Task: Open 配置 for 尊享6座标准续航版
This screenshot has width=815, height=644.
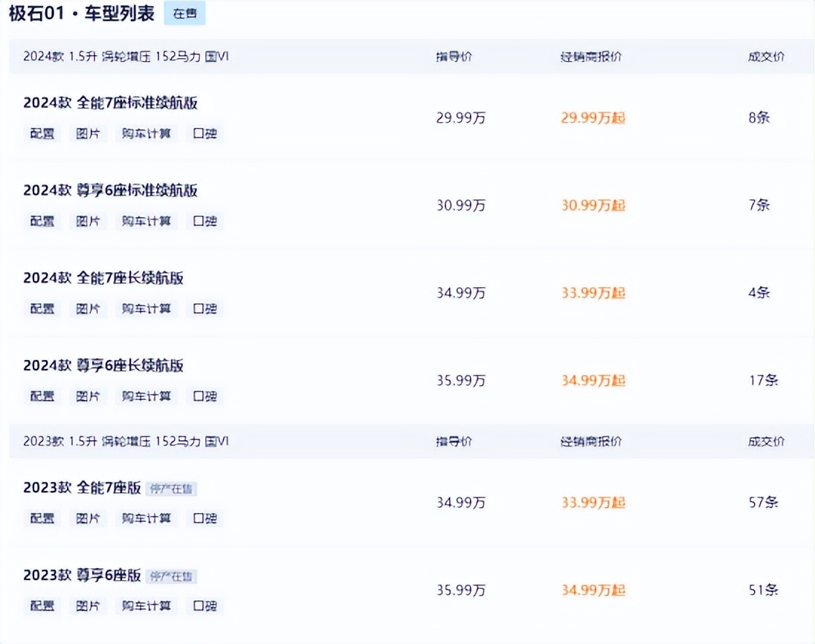Action: 42,221
